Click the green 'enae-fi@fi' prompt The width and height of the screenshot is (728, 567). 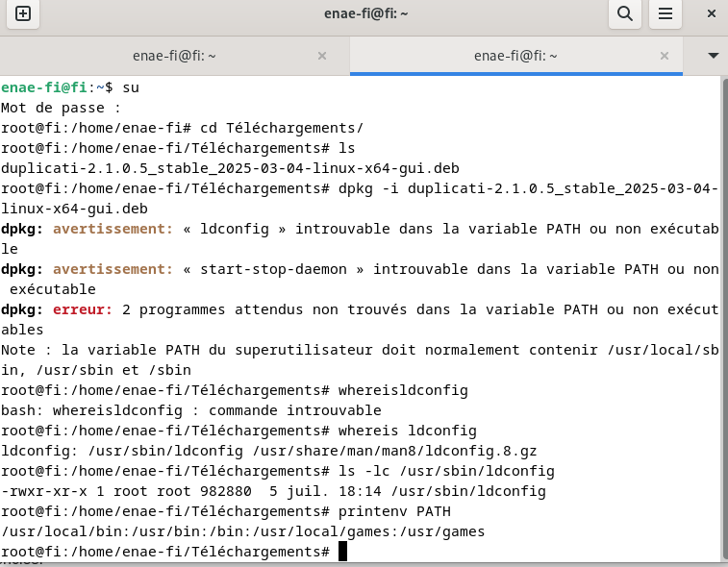44,87
